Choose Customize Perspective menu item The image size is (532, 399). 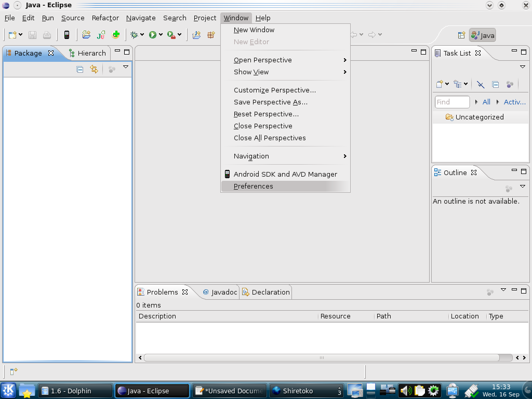click(x=285, y=90)
